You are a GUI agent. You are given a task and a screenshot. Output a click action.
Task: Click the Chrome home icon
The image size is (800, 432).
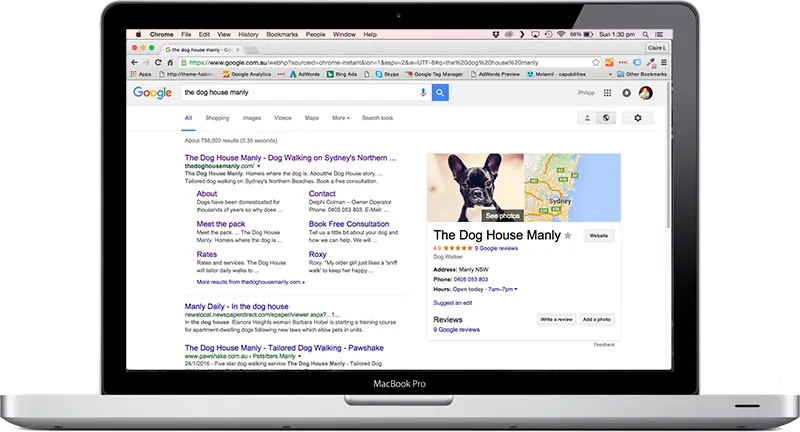(x=170, y=62)
